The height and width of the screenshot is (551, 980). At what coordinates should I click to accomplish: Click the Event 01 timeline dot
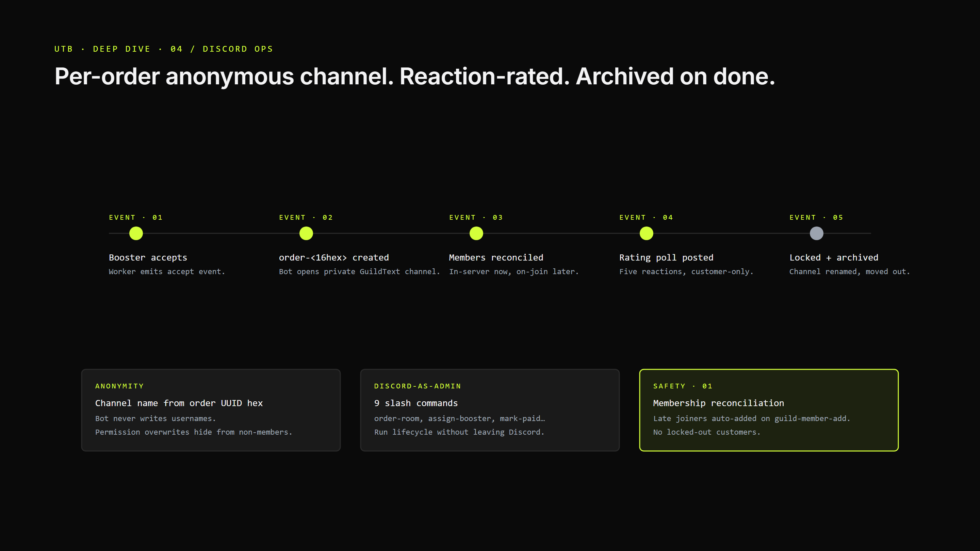pos(136,233)
